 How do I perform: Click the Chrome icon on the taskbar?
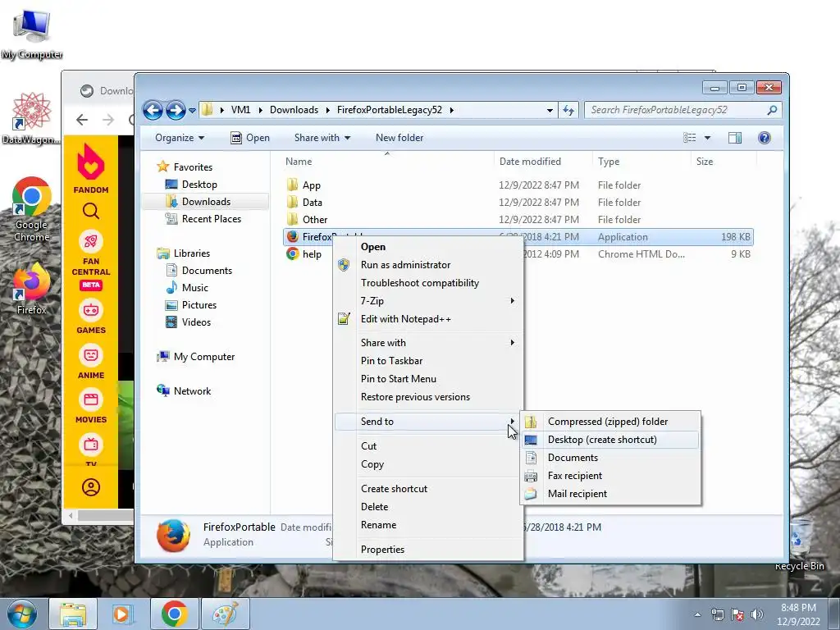[x=174, y=614]
